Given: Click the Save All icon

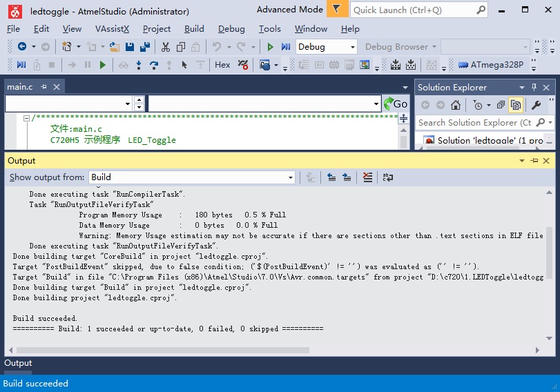Looking at the screenshot, I should (x=144, y=46).
